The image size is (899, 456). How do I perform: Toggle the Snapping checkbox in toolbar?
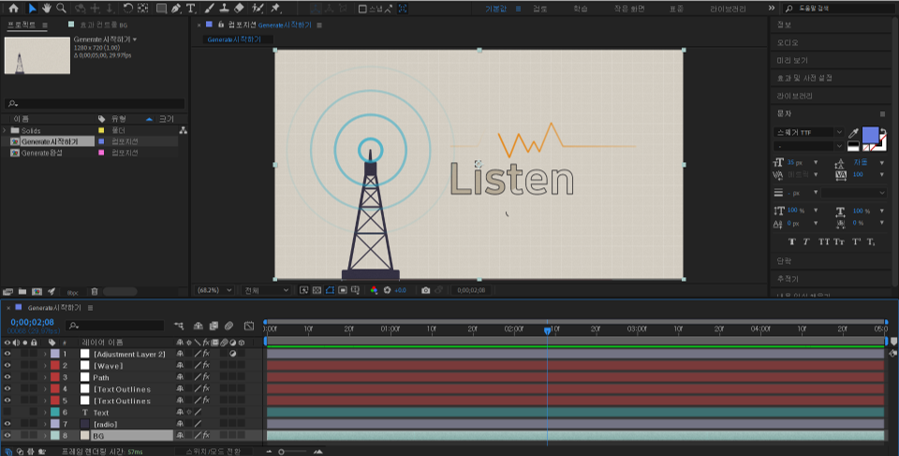point(362,9)
